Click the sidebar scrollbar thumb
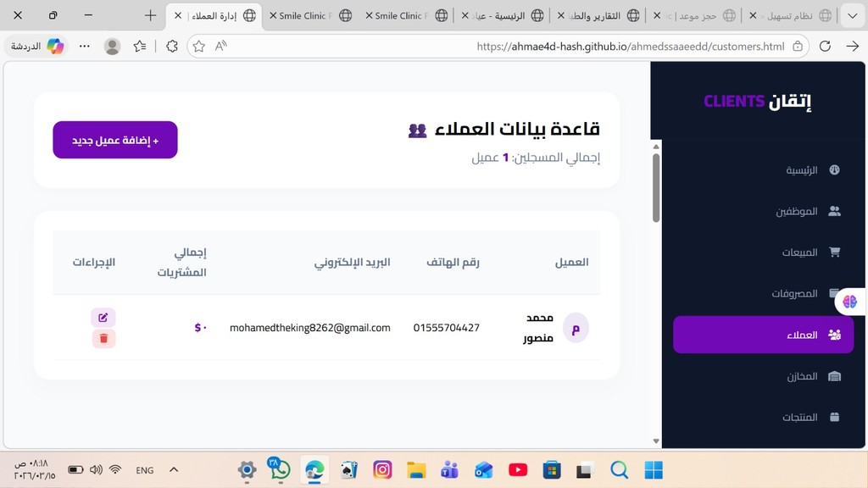The image size is (868, 488). [656, 187]
